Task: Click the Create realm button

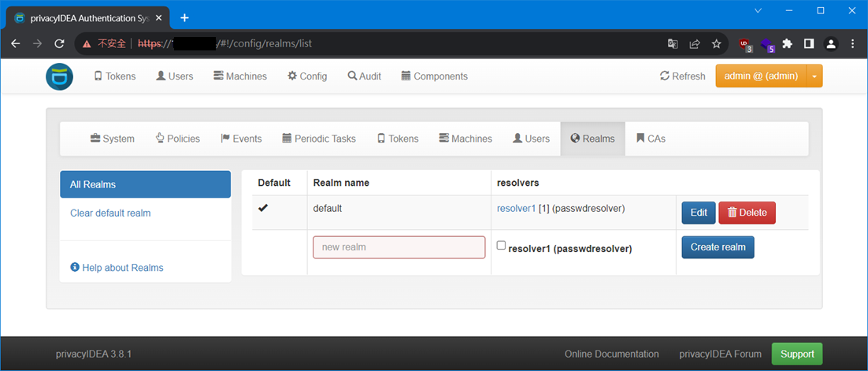Action: (718, 247)
